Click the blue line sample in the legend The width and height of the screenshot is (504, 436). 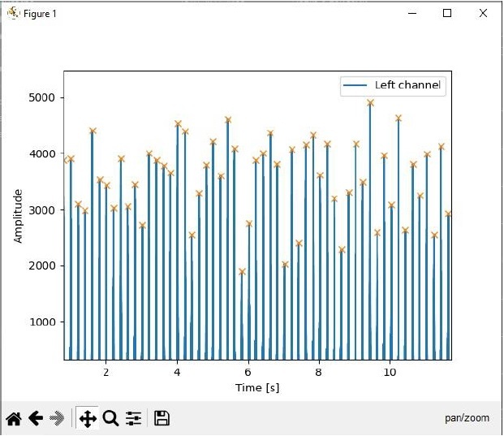[355, 85]
